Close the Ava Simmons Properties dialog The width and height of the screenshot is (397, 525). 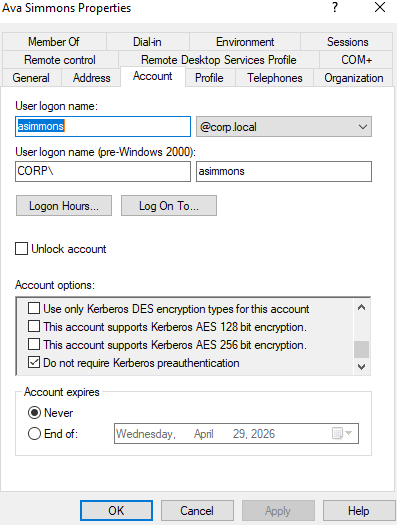(x=380, y=7)
